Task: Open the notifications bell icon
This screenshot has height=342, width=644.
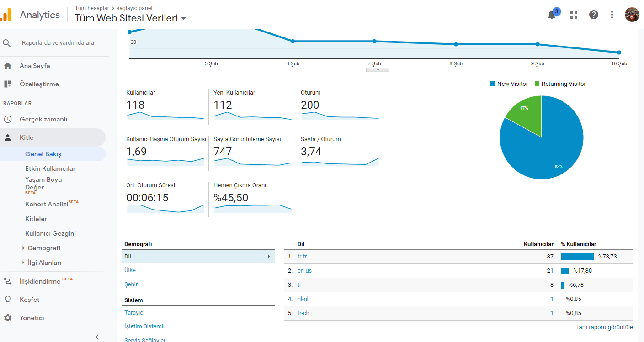Action: [x=552, y=15]
